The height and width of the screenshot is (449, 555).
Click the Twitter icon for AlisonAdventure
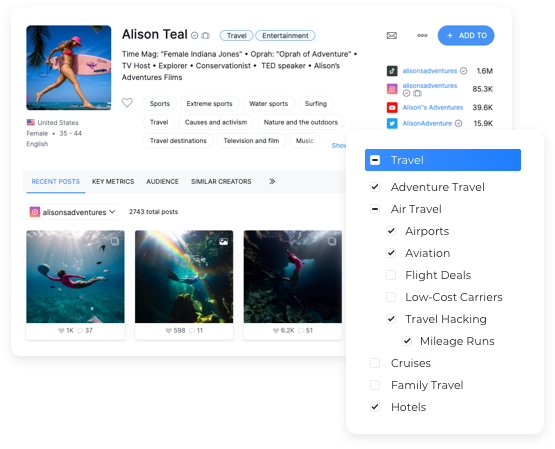[392, 123]
